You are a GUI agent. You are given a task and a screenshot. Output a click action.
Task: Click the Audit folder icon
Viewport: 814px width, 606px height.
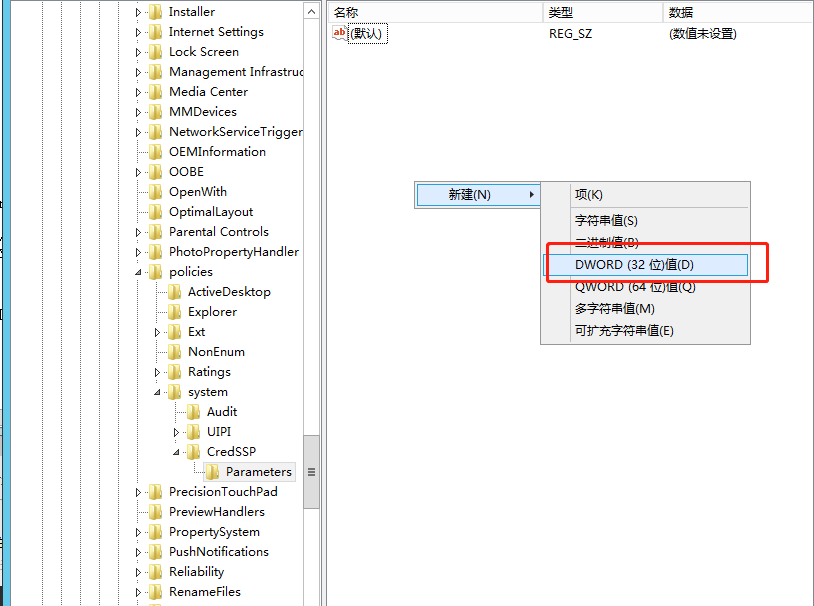pyautogui.click(x=194, y=412)
